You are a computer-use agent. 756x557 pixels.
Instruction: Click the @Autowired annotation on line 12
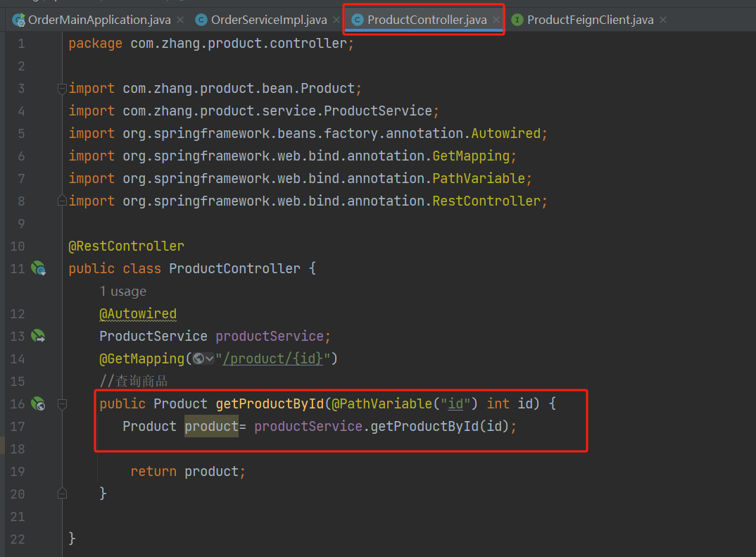138,314
